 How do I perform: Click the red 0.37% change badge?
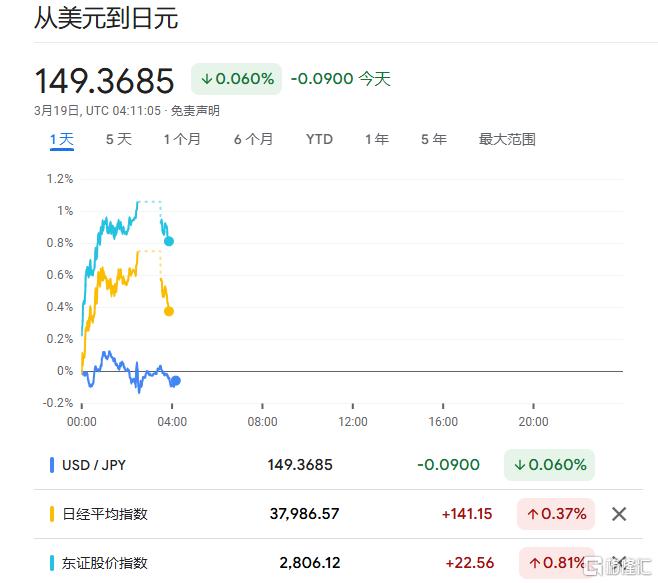point(555,514)
